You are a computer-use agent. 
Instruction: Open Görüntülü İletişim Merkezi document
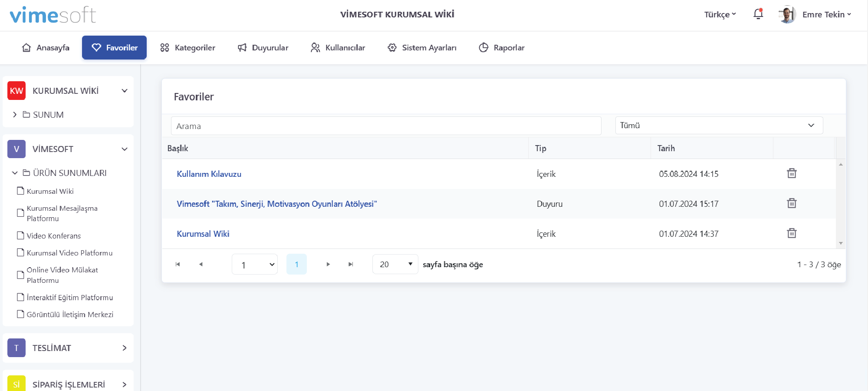(x=65, y=314)
